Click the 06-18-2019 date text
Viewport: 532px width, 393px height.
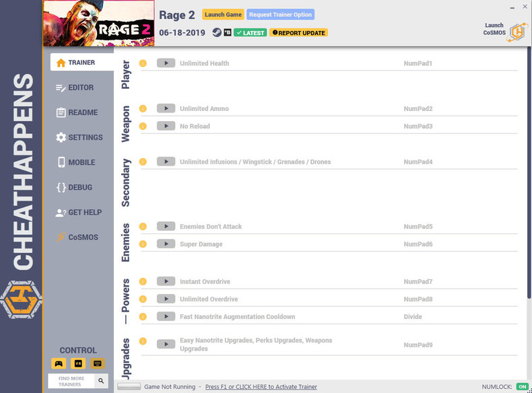pyautogui.click(x=182, y=33)
